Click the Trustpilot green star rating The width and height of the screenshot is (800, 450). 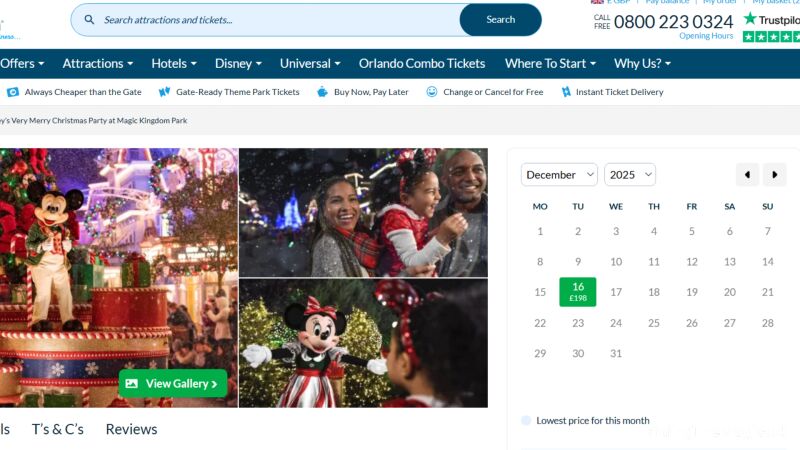tap(771, 37)
